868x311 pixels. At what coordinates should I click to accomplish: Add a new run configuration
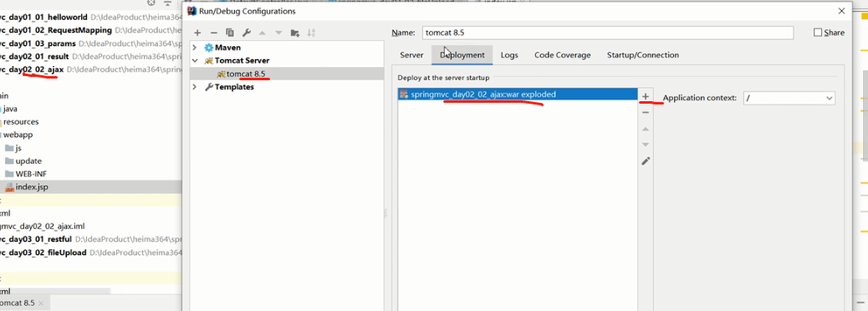tap(197, 33)
